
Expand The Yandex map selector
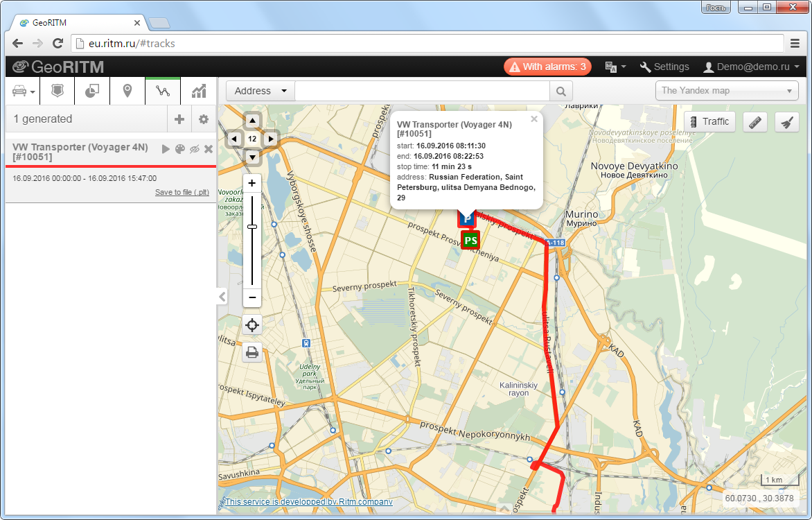pyautogui.click(x=727, y=91)
